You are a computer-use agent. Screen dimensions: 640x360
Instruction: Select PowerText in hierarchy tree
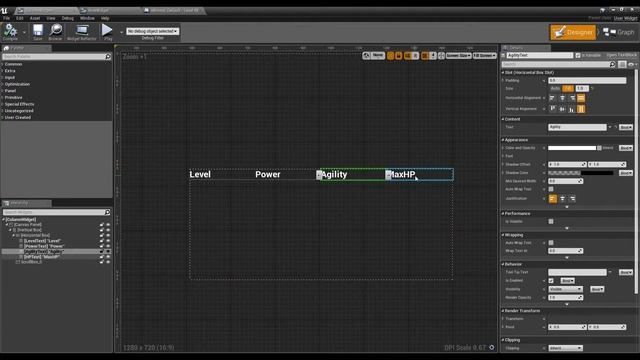[44, 246]
